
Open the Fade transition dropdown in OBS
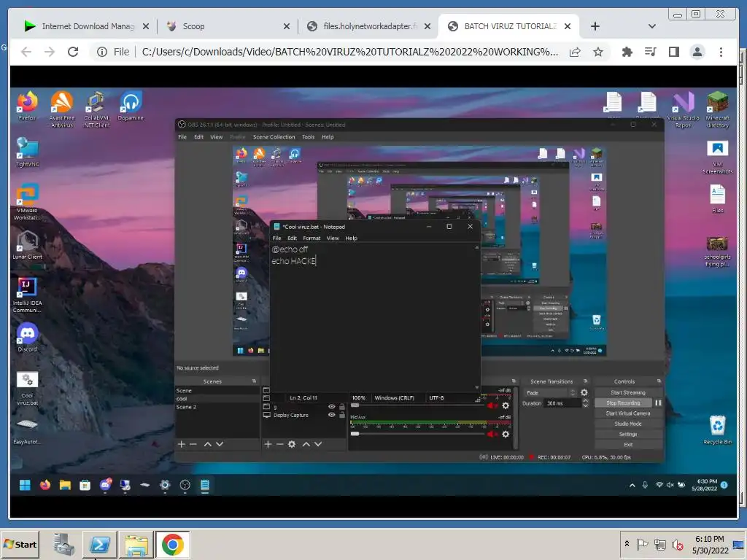[550, 393]
